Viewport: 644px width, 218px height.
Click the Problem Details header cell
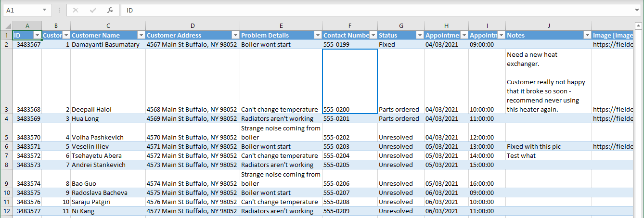[281, 35]
